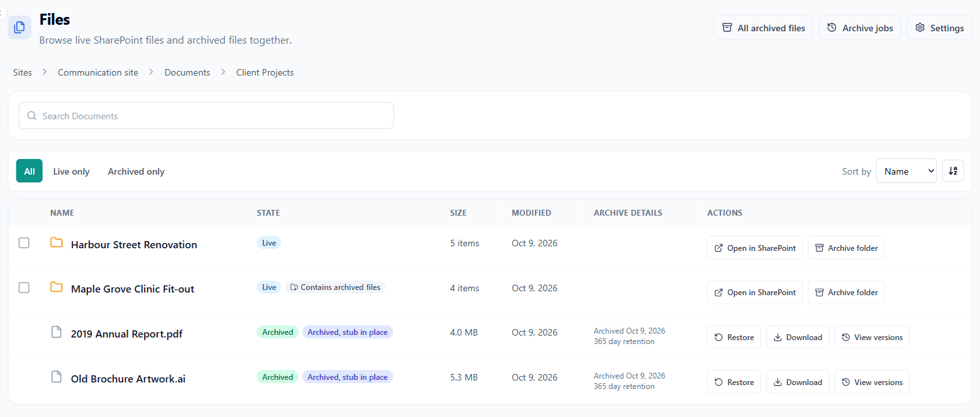
Task: Click stub in place badge for Old Brochure Artwork.ai
Action: pyautogui.click(x=347, y=377)
